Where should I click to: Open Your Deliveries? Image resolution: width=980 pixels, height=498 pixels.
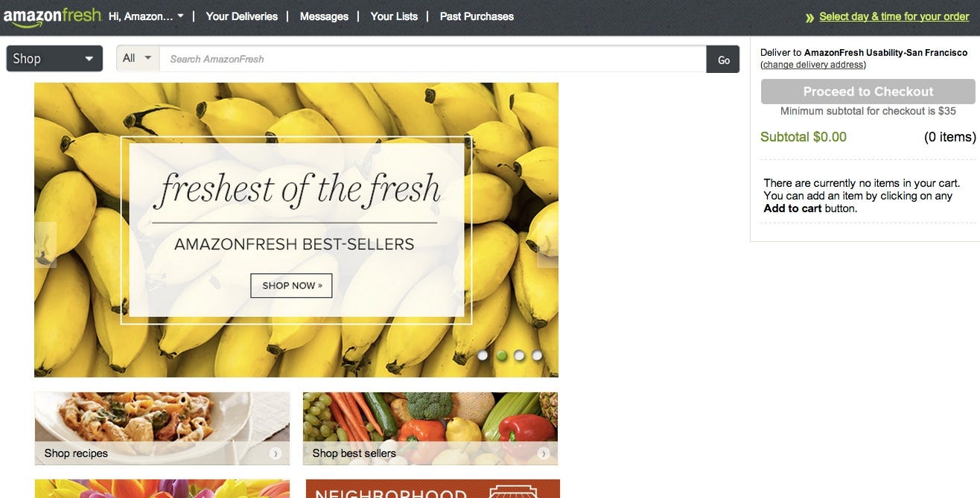(x=242, y=16)
